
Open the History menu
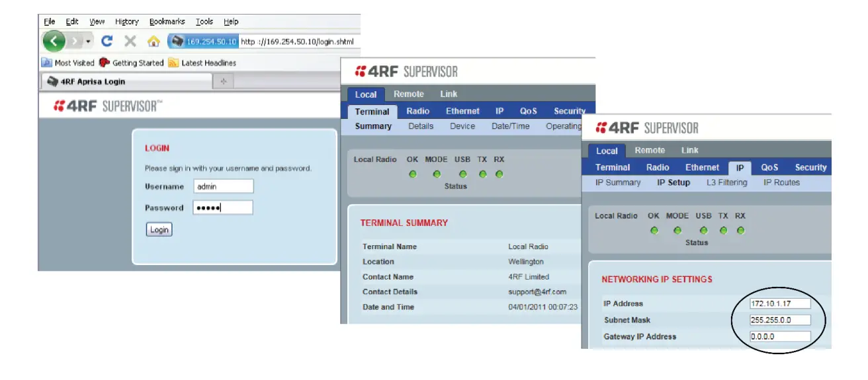pos(127,22)
